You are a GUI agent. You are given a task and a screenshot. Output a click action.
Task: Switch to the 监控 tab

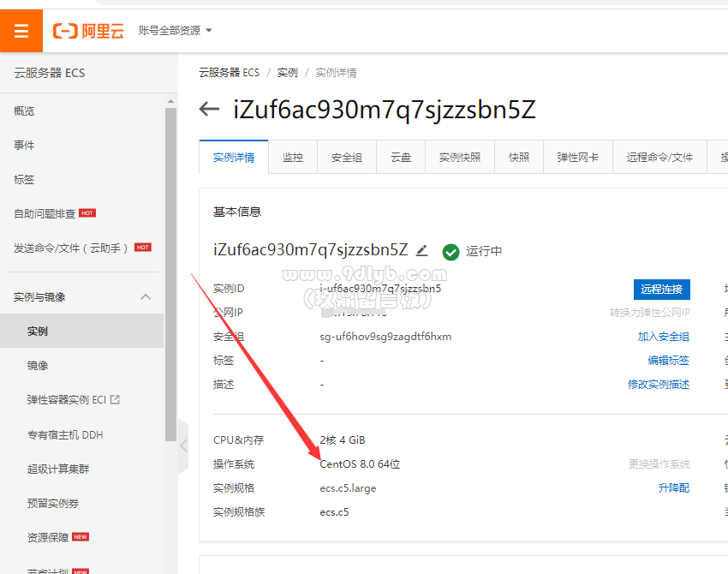tap(293, 158)
